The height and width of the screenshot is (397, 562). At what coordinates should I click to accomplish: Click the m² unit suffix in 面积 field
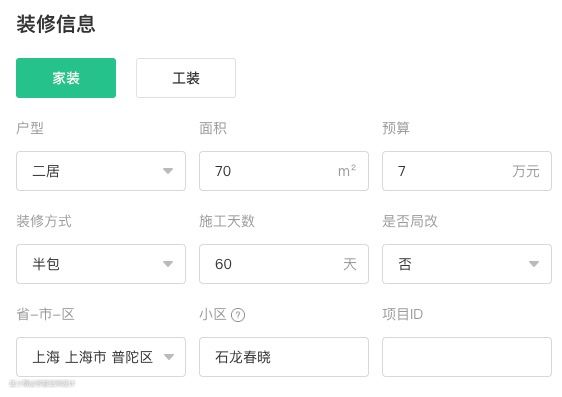347,171
